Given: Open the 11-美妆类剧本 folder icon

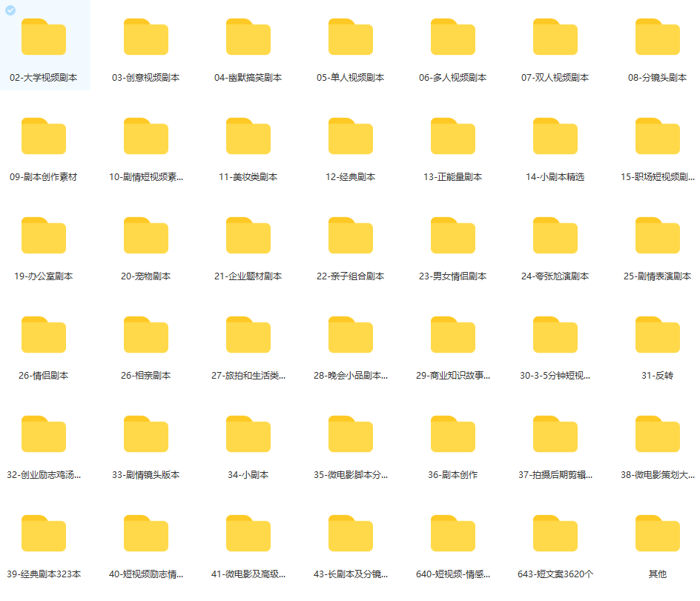Looking at the screenshot, I should [248, 136].
